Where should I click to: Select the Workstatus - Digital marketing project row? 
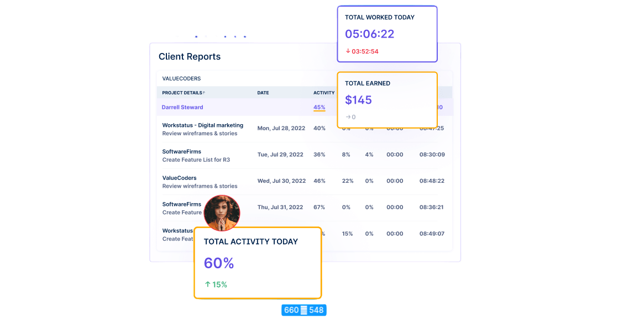(202, 125)
